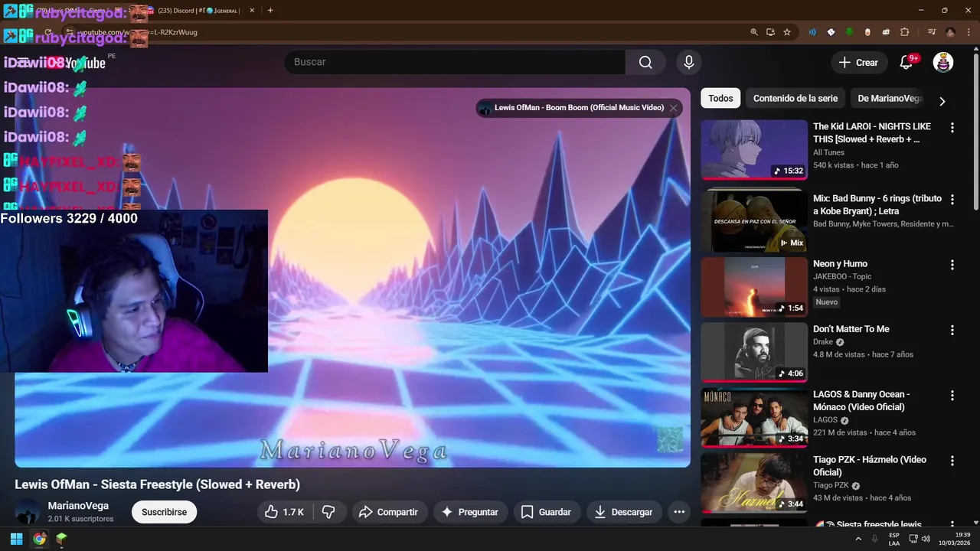Viewport: 980px width, 551px height.
Task: Open options menu for The Kid LAROI video
Action: [x=952, y=128]
